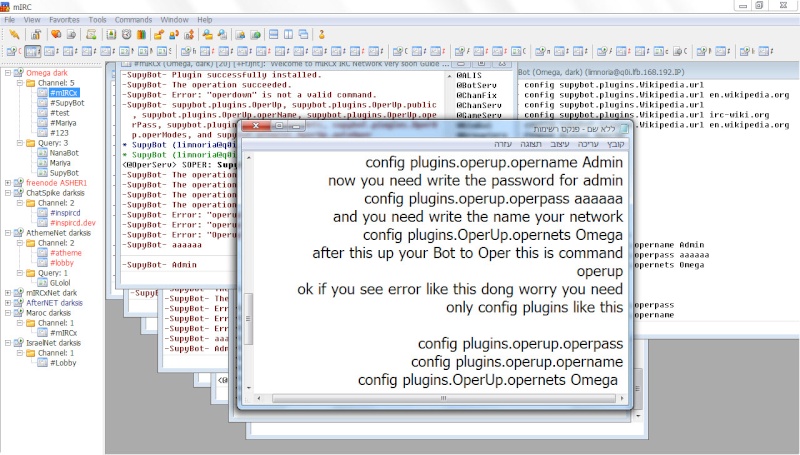Open Log Files toolbar icon
Screen dimensions: 800x455
[x=222, y=35]
